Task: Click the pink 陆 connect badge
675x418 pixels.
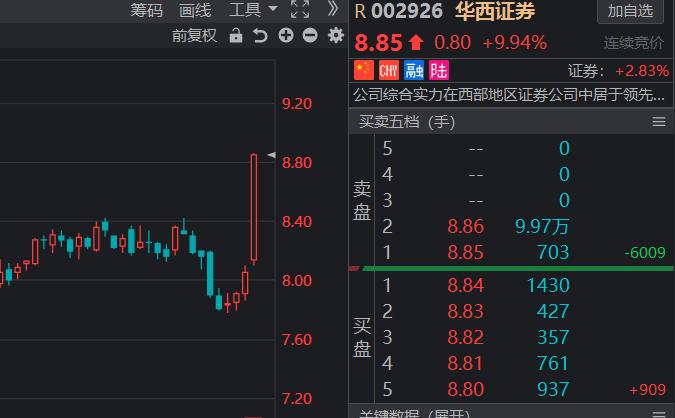Action: click(439, 70)
